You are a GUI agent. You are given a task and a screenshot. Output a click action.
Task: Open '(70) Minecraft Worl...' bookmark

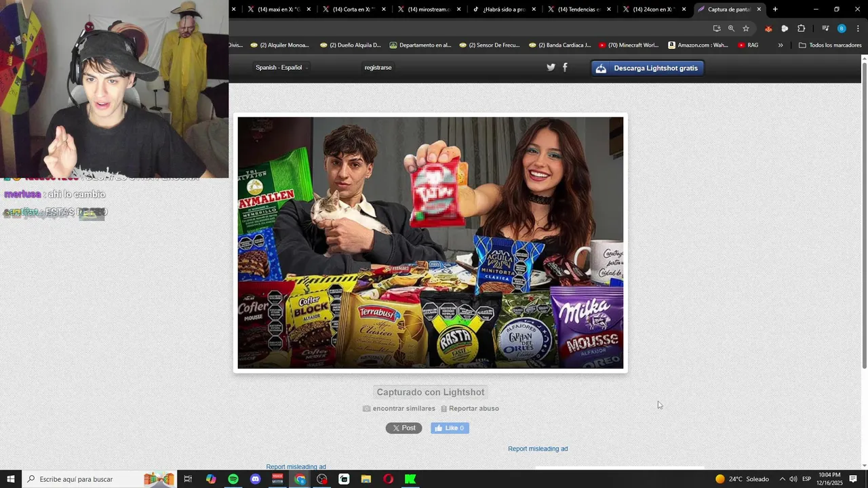pyautogui.click(x=628, y=45)
